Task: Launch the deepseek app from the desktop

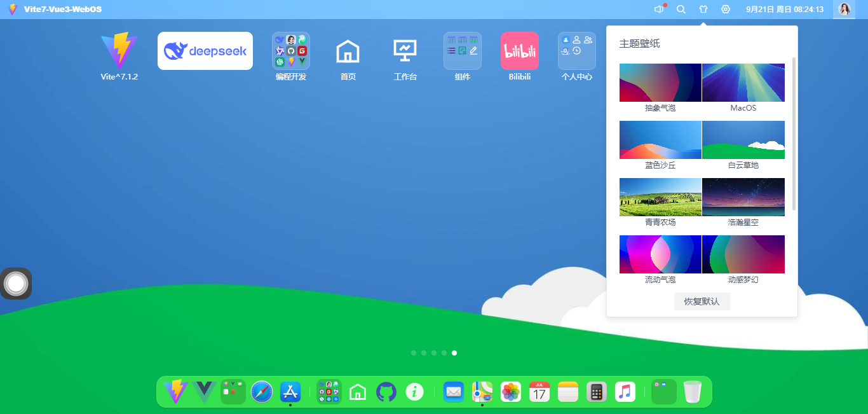Action: coord(205,50)
